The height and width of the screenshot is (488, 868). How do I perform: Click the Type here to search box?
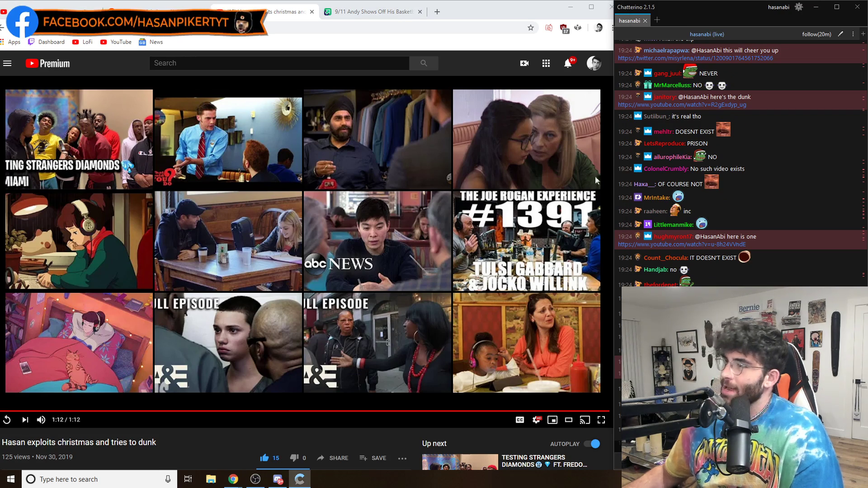pyautogui.click(x=99, y=479)
